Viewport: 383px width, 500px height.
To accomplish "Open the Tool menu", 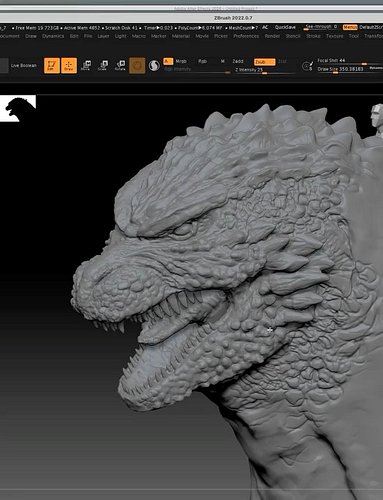I will pyautogui.click(x=354, y=36).
